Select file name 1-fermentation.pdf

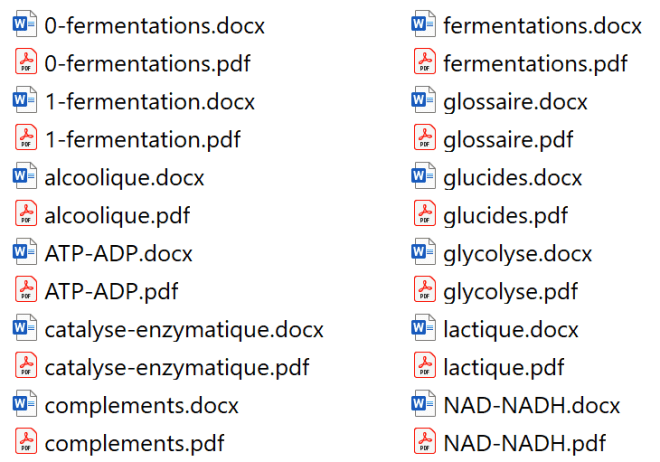(x=142, y=139)
